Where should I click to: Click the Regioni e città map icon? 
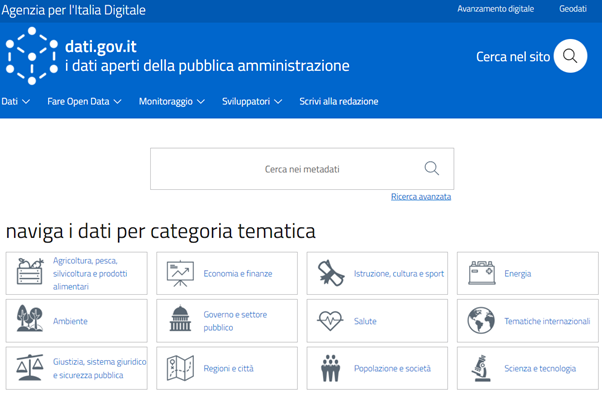coord(180,368)
